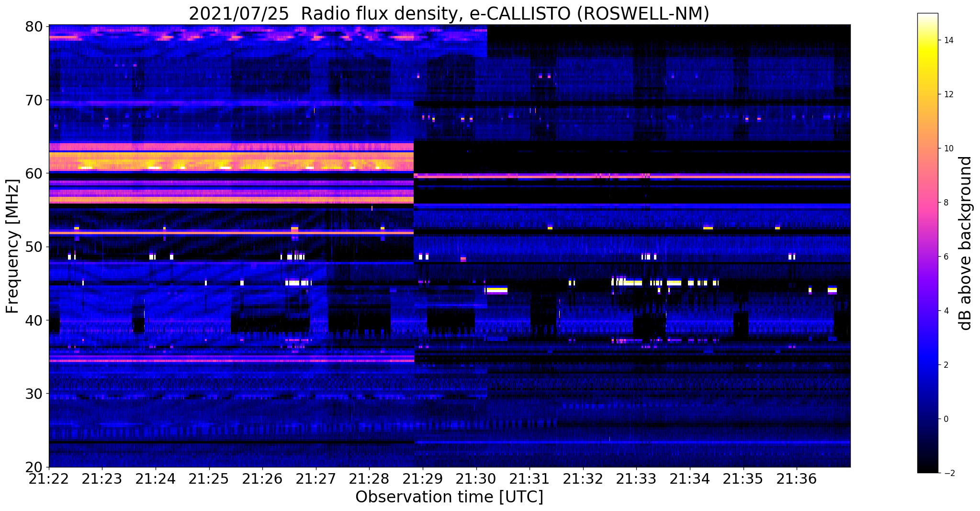Click the colorbar tick label 14
Screen dimensions: 980x511
pyautogui.click(x=948, y=40)
